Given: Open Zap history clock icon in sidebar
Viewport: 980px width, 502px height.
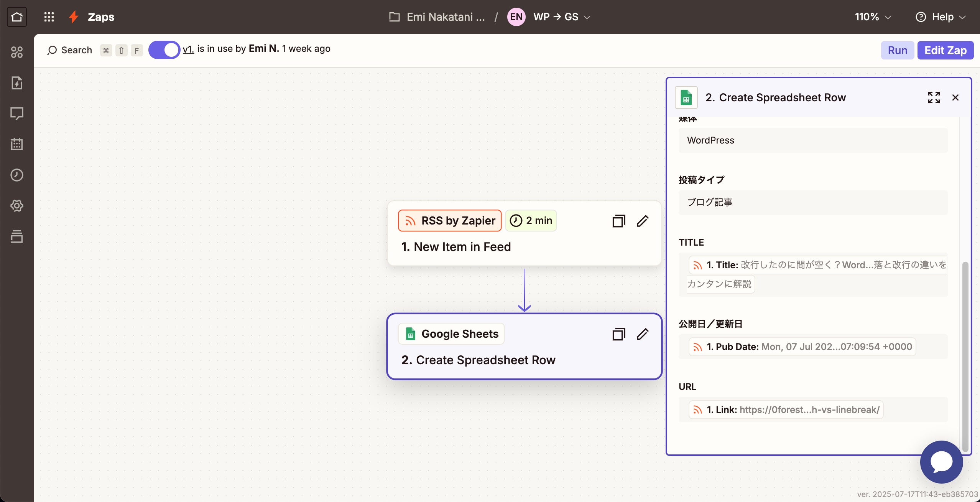Looking at the screenshot, I should click(x=17, y=175).
